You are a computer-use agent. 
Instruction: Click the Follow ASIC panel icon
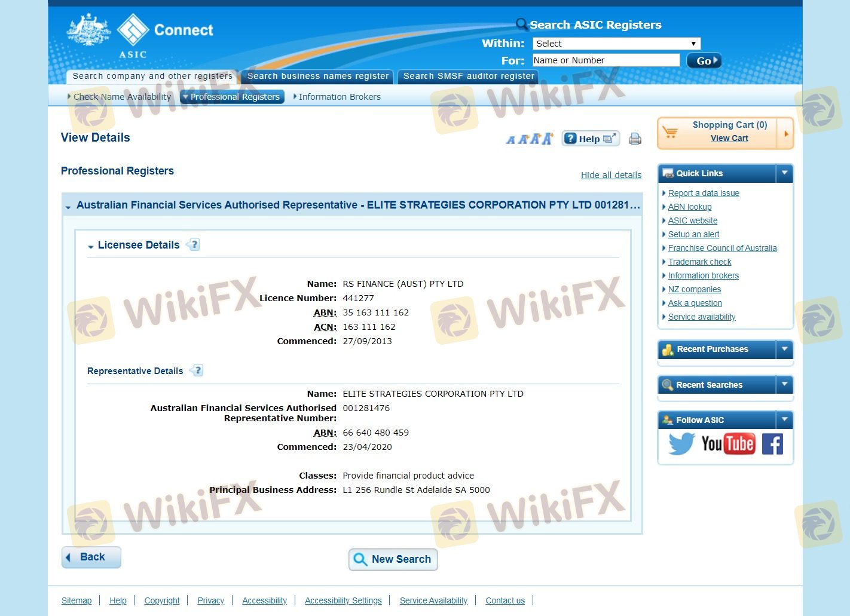coord(668,420)
